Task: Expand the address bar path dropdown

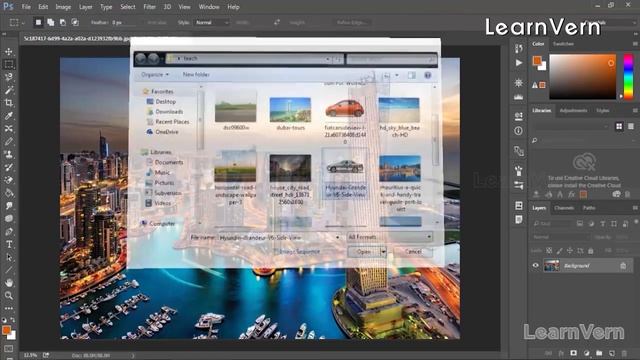Action: (x=328, y=59)
